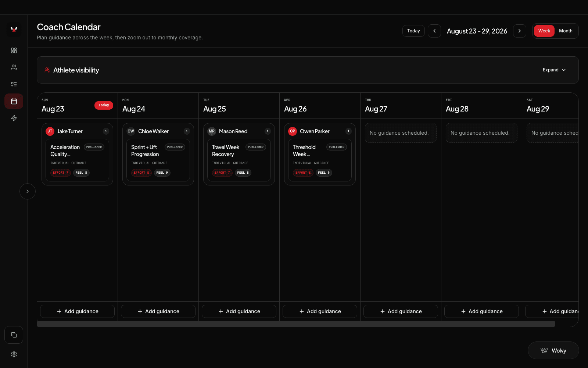The height and width of the screenshot is (368, 588).
Task: Click the Effort 7 tag on Jake Turner's card
Action: (x=61, y=173)
